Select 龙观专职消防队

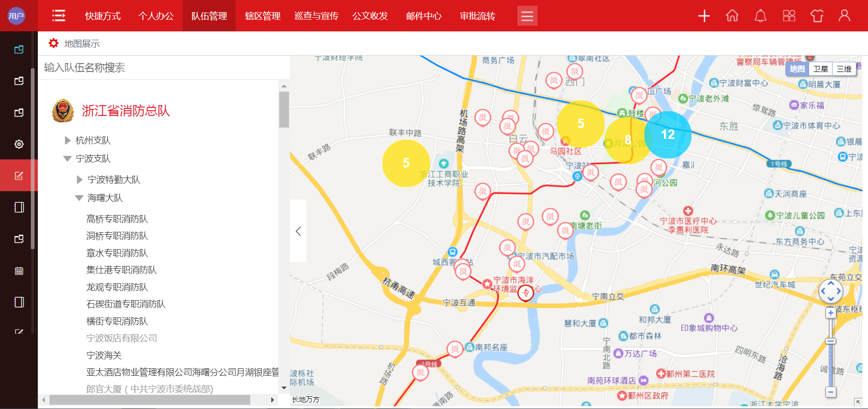coord(117,287)
